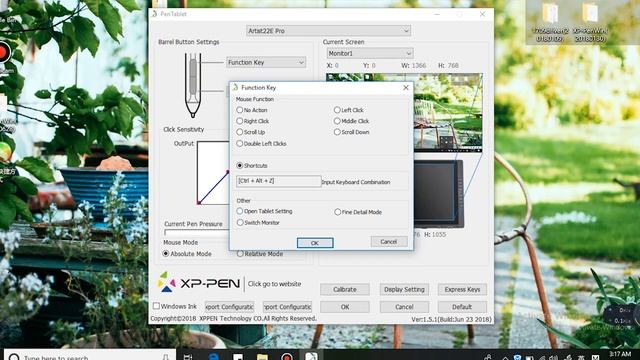Open Microsoft Edge from the taskbar
This screenshot has width=640, height=360.
coord(213,356)
